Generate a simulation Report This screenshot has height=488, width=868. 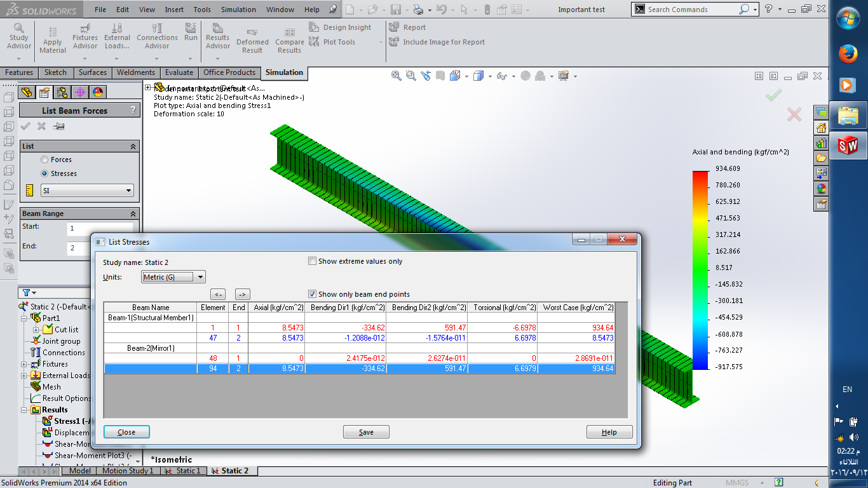[407, 27]
